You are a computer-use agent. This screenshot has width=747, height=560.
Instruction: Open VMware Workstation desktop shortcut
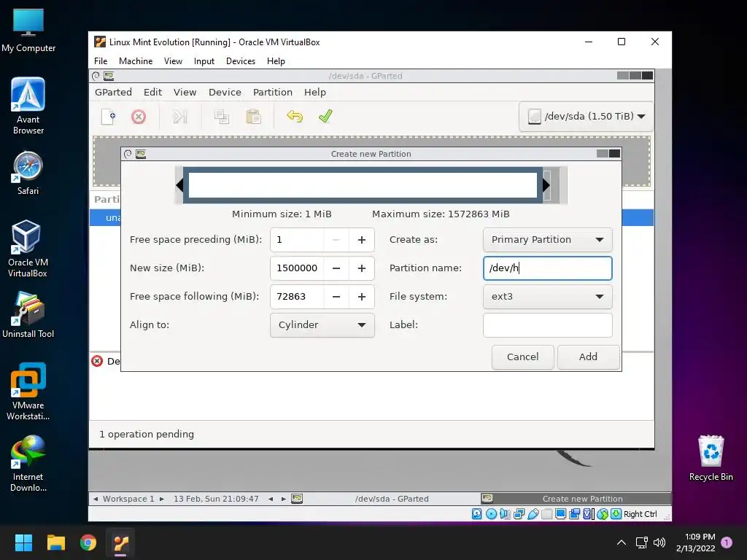pyautogui.click(x=28, y=392)
